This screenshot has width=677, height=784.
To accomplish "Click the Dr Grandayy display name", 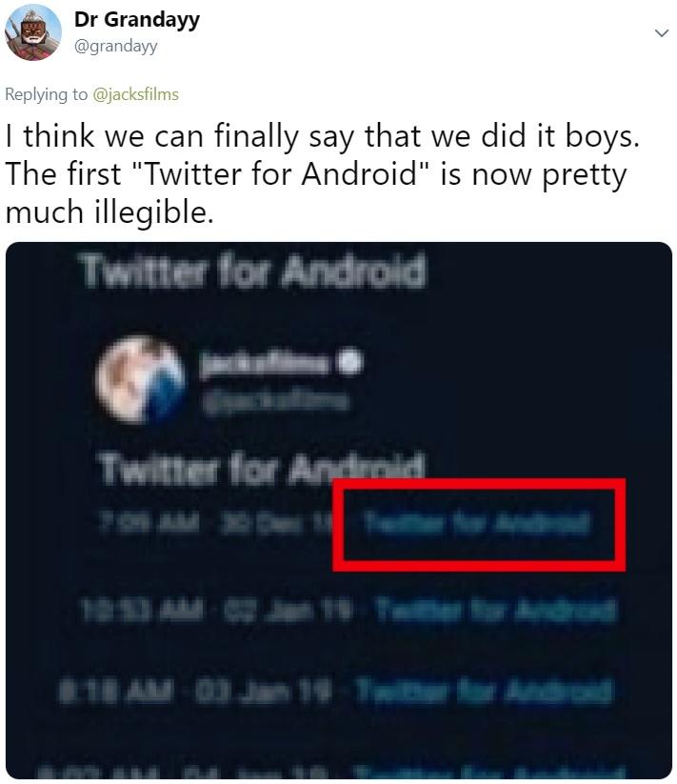I will tap(137, 18).
